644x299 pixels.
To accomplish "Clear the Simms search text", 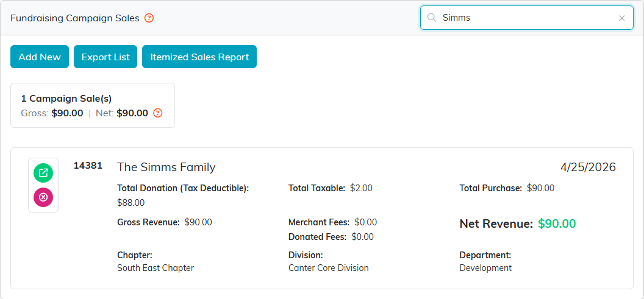I will 622,18.
